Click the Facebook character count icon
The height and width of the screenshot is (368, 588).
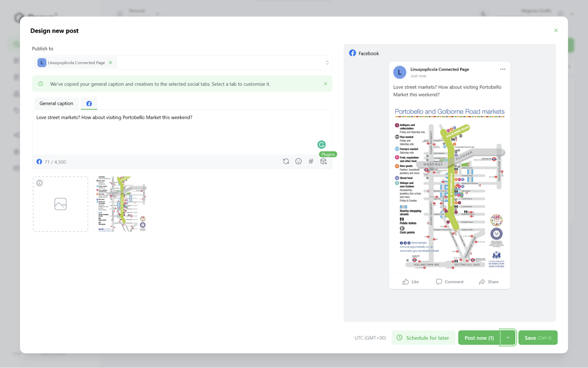pyautogui.click(x=39, y=161)
